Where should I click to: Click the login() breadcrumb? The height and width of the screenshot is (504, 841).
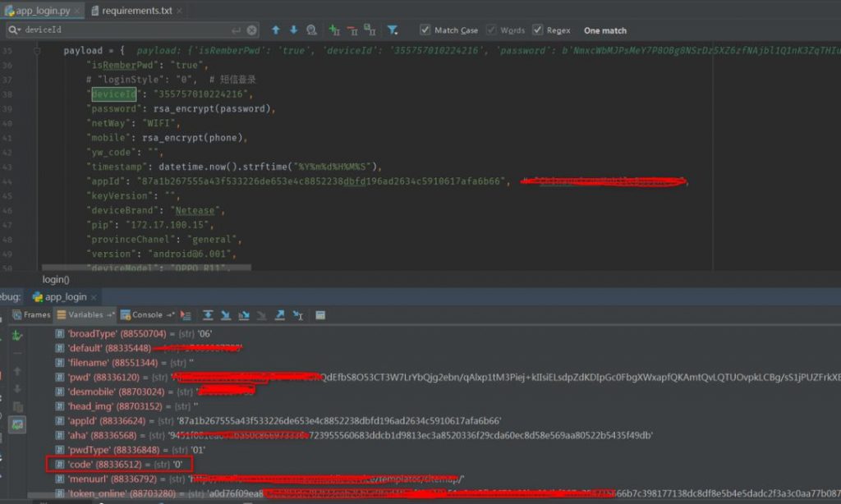pyautogui.click(x=56, y=279)
